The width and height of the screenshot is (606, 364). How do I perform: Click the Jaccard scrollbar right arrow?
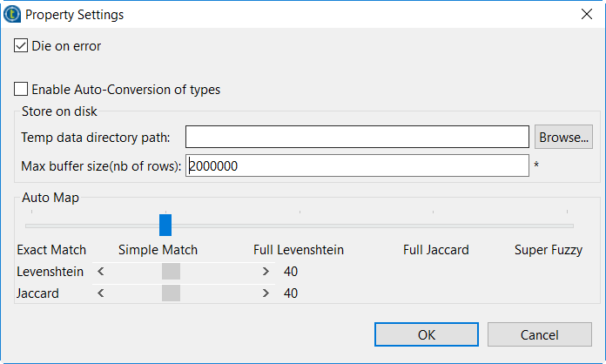tap(266, 293)
